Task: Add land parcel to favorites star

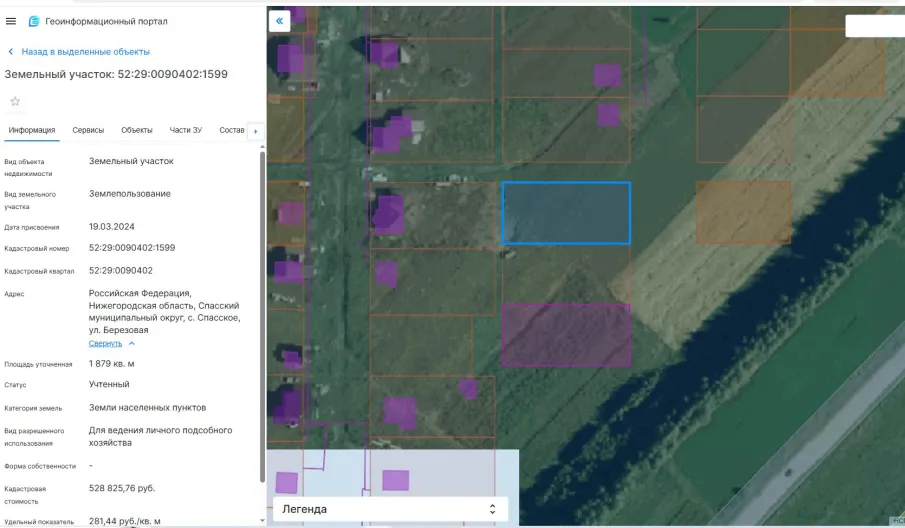Action: (x=15, y=101)
